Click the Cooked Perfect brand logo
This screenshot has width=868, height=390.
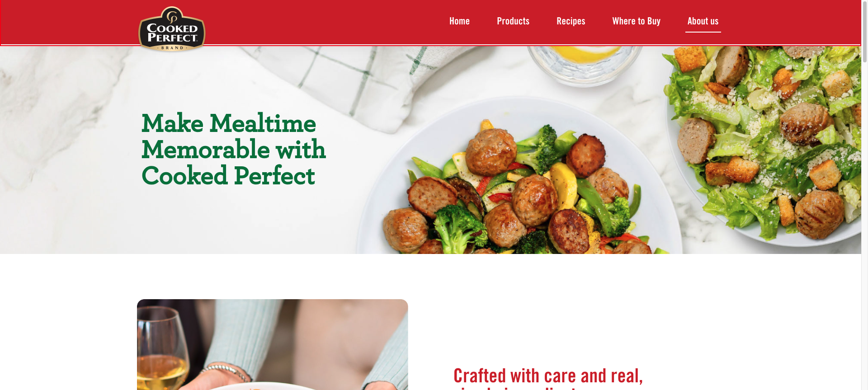(172, 29)
